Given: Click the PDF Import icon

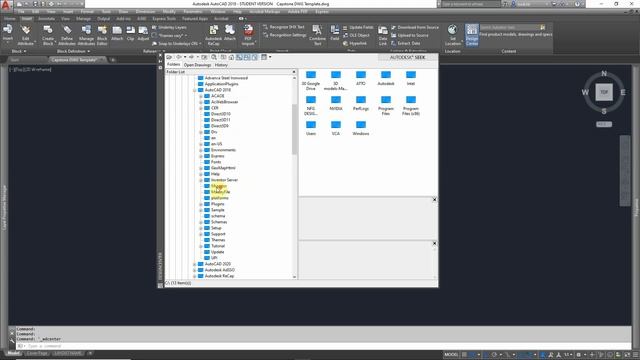Looking at the screenshot, I should pos(248,35).
